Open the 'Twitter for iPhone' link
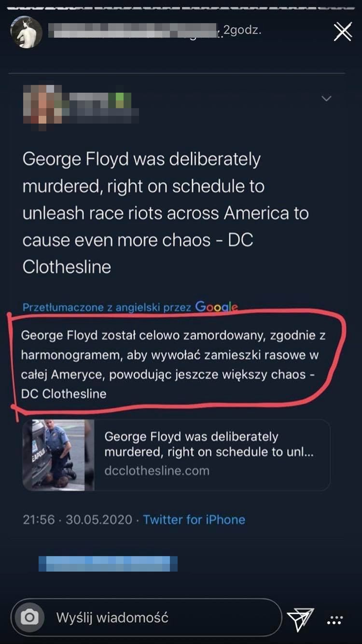This screenshot has width=362, height=644. click(x=194, y=519)
